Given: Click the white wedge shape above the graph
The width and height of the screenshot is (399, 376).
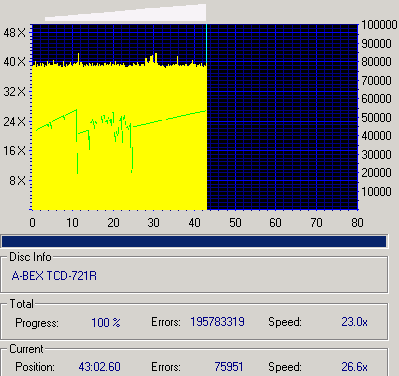Looking at the screenshot, I should click(126, 13).
